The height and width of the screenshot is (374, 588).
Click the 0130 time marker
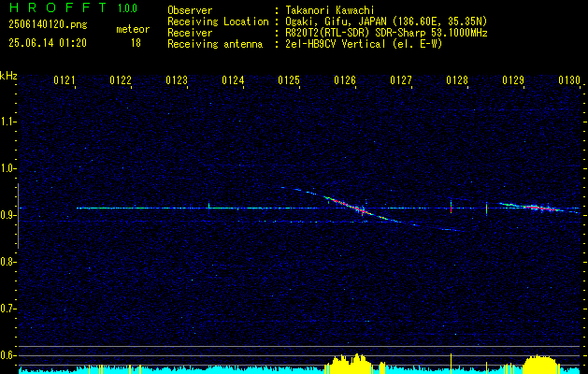click(569, 80)
